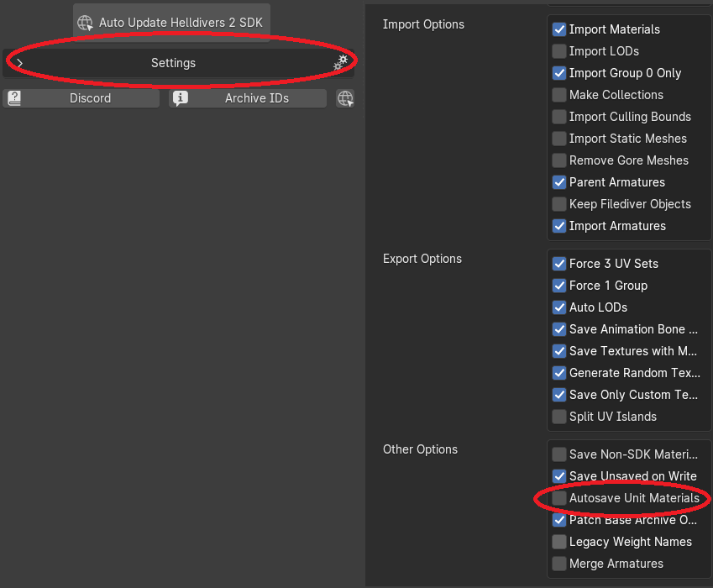Click the globe button next to Archive IDs
713x588 pixels.
345,98
